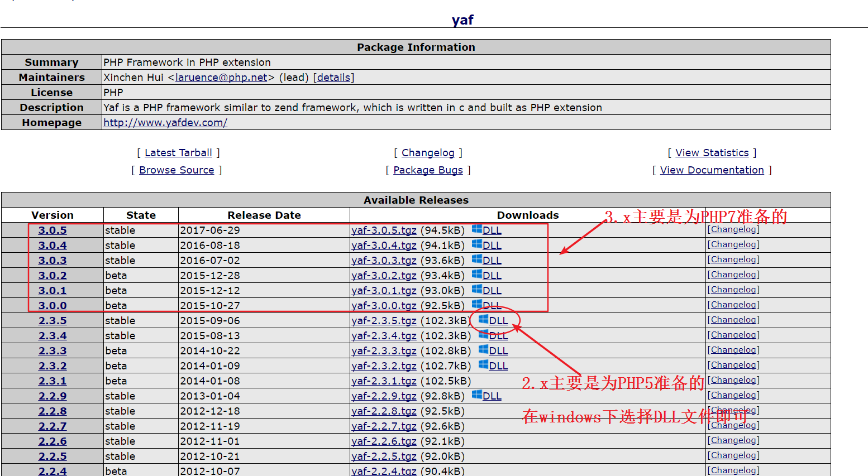Click the Windows DLL icon for yaf-3.0.4
The height and width of the screenshot is (476, 868).
click(476, 244)
